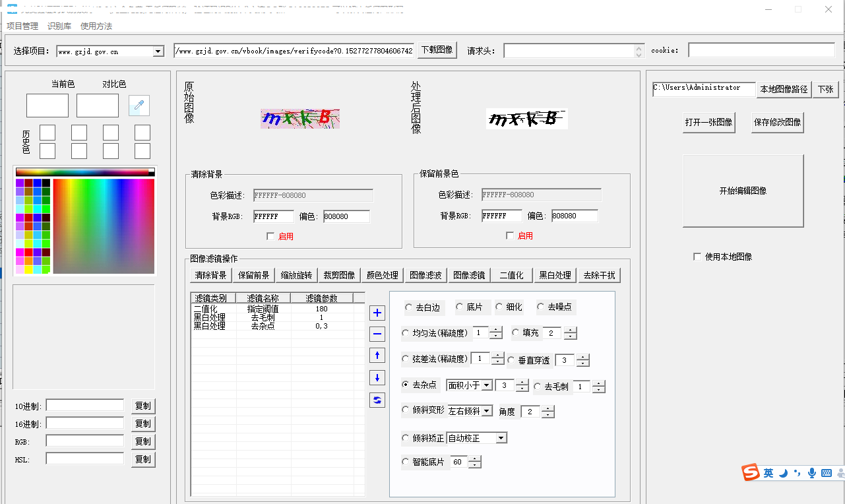Click the 开始编辑图像 button
The image size is (845, 504).
tap(743, 191)
